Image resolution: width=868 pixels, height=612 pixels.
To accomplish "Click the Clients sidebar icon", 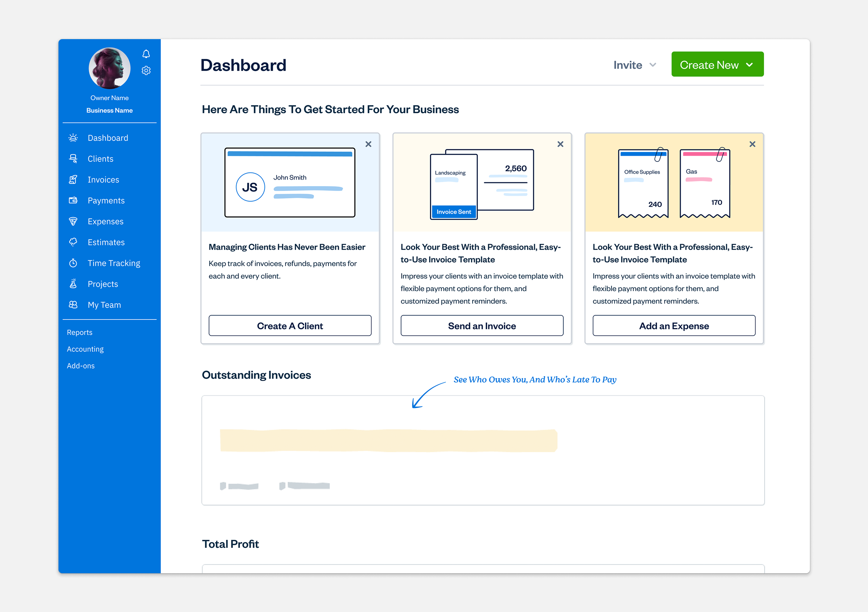I will (x=73, y=159).
